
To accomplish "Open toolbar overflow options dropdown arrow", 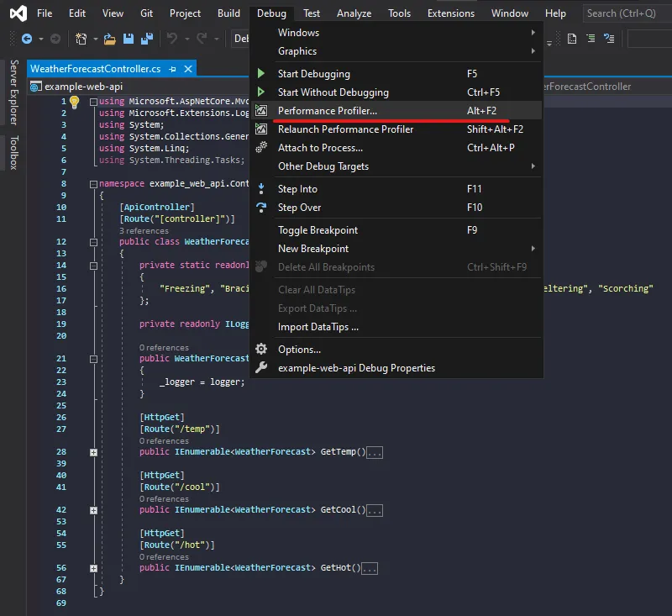I will [549, 44].
